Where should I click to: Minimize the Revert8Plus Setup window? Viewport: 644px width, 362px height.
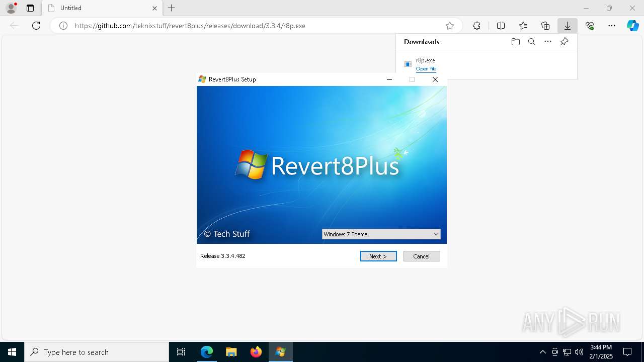pyautogui.click(x=389, y=79)
